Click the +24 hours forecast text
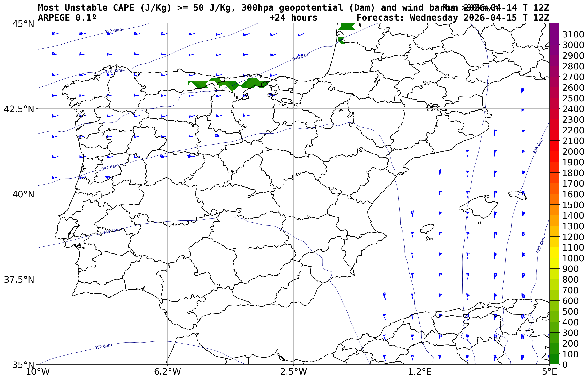The width and height of the screenshot is (588, 380). point(293,18)
